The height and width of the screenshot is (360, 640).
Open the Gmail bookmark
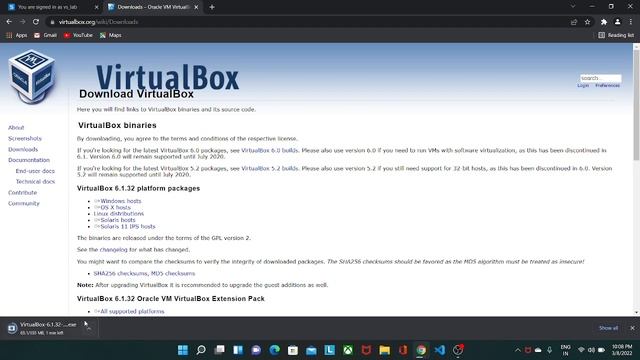tap(45, 36)
